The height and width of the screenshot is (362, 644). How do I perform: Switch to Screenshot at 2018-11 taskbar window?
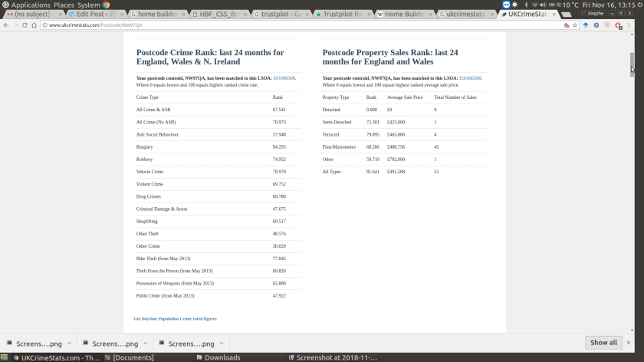click(333, 357)
